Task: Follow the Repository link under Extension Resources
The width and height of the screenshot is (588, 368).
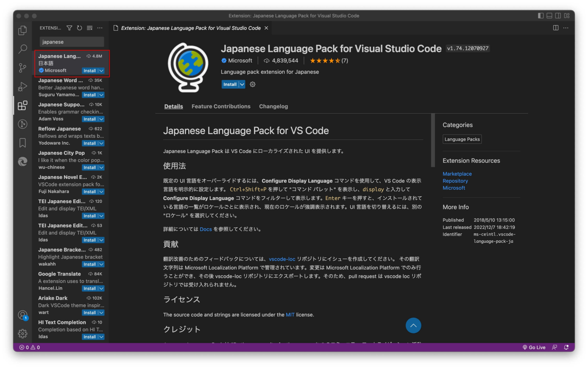Action: pyautogui.click(x=455, y=181)
